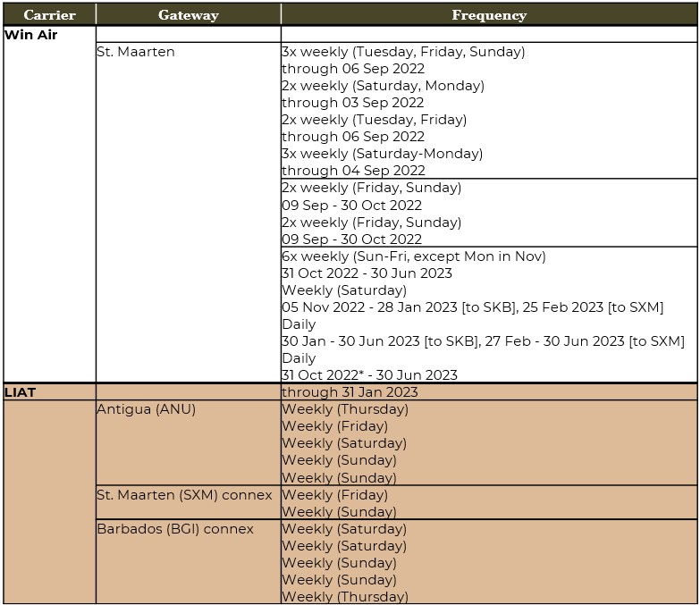Viewport: 700px width, 605px height.
Task: Select the LIAT carrier cell
Action: 21,392
